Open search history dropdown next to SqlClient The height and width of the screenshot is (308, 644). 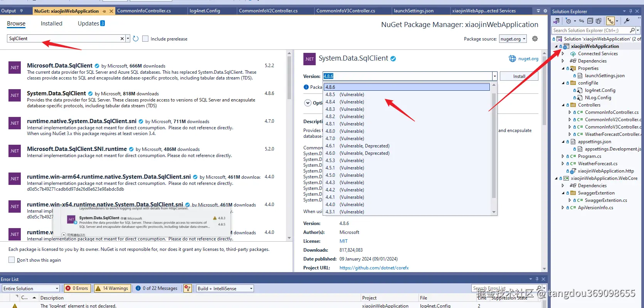click(128, 39)
